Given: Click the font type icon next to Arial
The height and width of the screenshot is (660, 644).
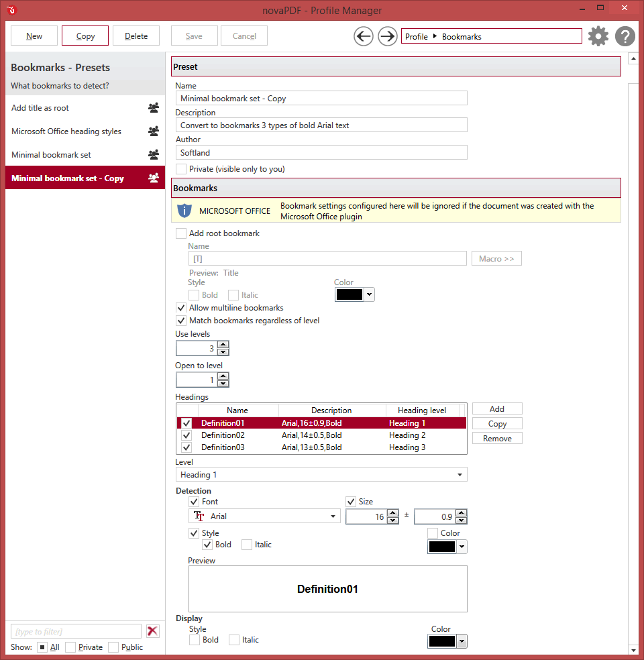Looking at the screenshot, I should (x=199, y=516).
